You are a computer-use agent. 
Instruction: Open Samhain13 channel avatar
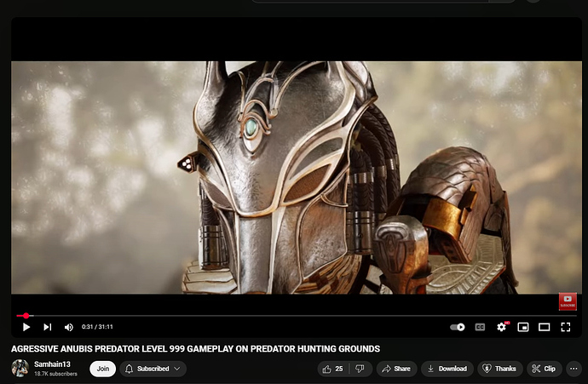(x=20, y=369)
